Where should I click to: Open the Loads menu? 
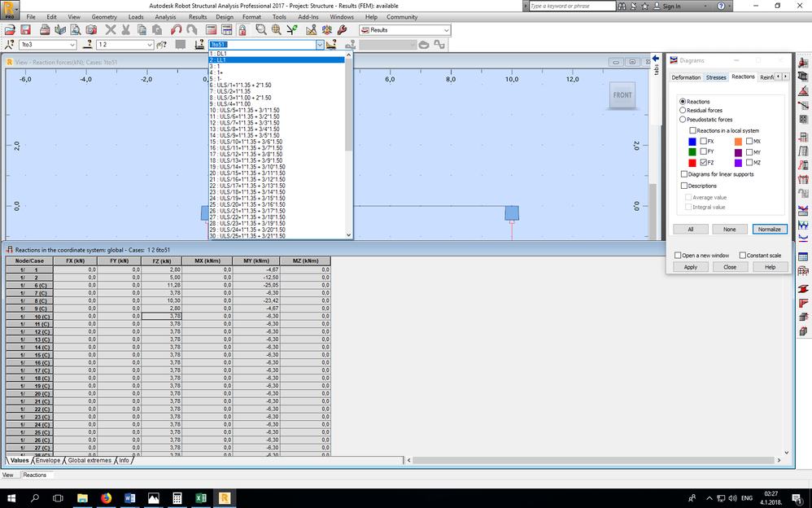pos(136,17)
